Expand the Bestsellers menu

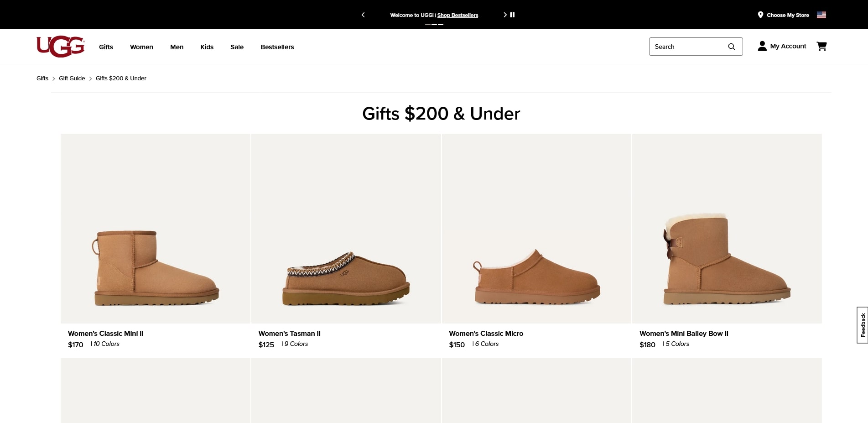tap(277, 47)
